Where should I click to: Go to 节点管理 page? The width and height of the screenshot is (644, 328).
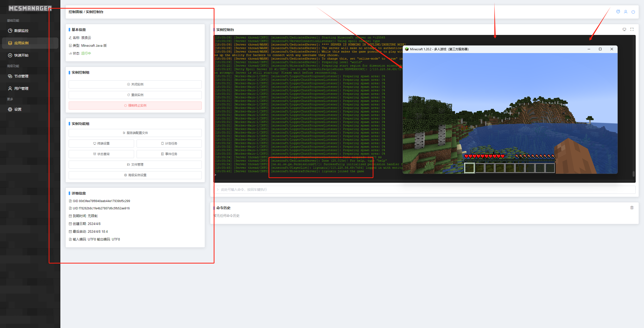pos(30,76)
